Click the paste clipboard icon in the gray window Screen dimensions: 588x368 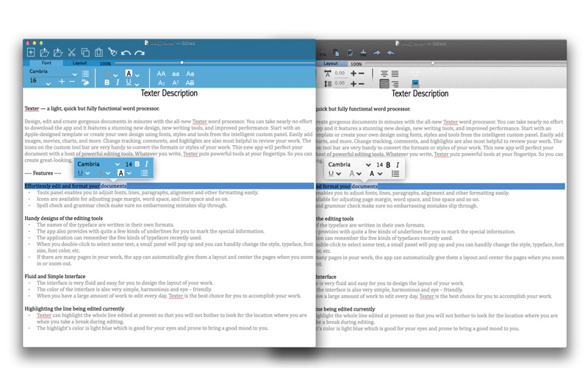click(350, 53)
